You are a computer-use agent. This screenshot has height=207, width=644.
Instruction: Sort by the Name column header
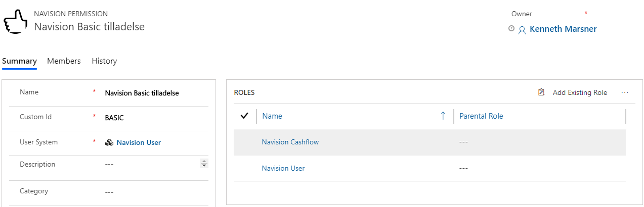pos(272,116)
